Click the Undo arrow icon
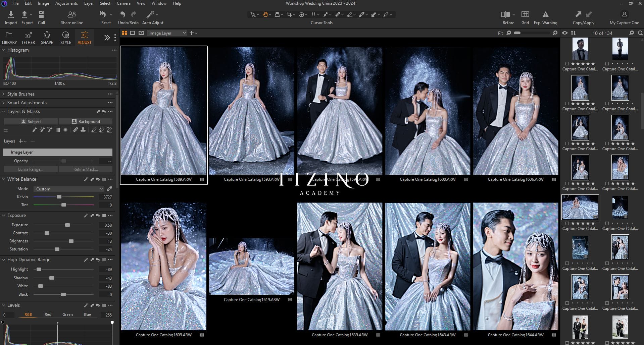 pyautogui.click(x=123, y=14)
